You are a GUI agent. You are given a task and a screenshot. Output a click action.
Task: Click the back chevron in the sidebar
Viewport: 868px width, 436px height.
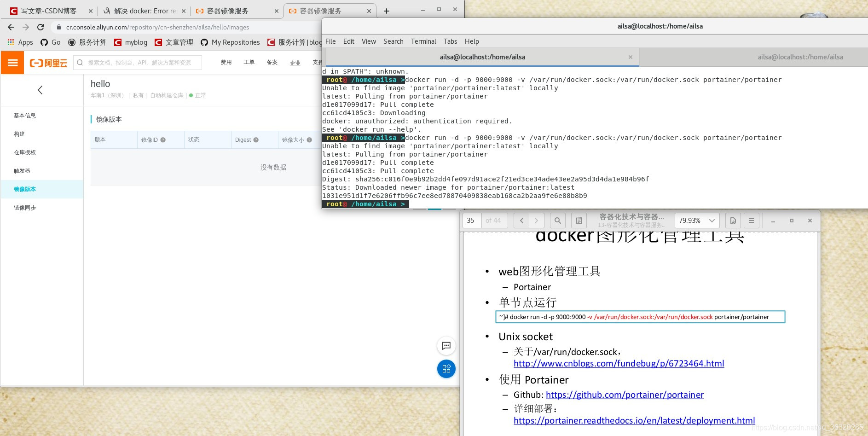[40, 90]
